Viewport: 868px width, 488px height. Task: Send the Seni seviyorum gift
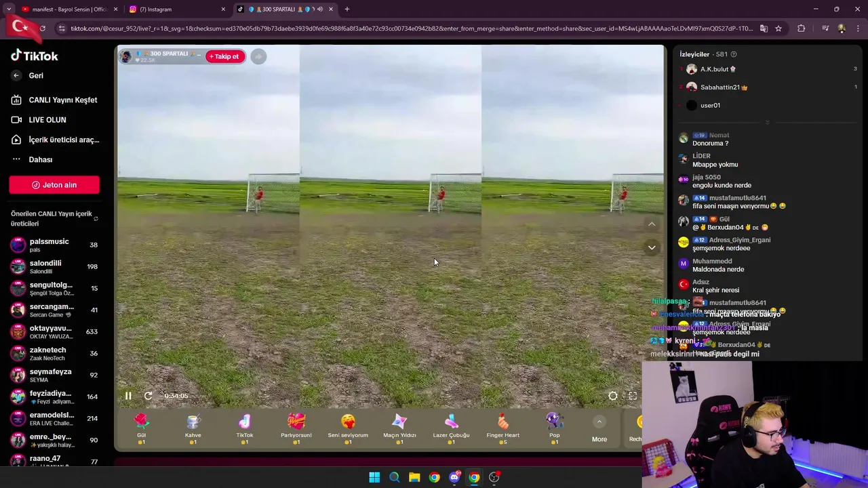point(348,428)
